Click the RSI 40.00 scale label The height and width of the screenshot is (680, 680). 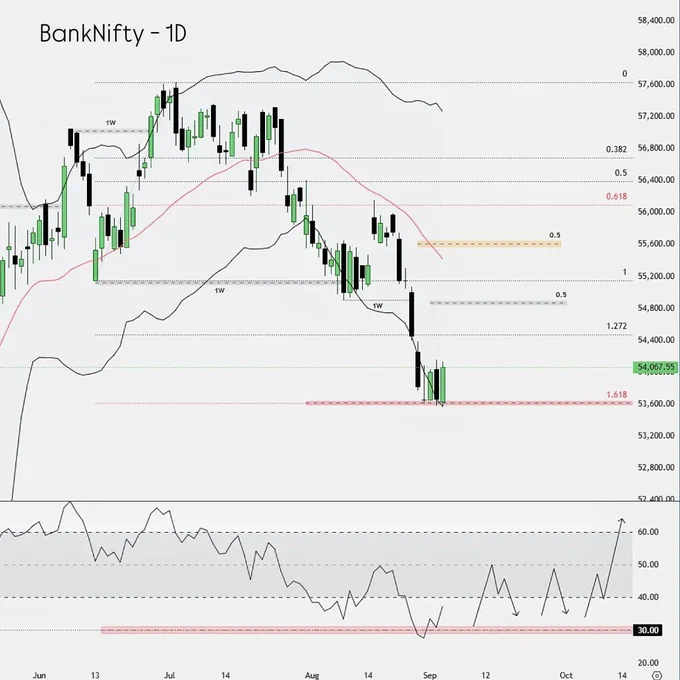click(648, 597)
